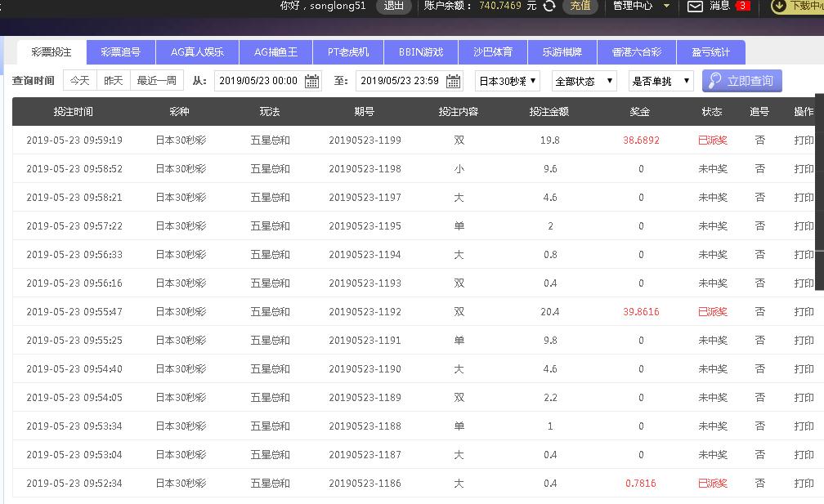Click 打印 for issue 20190523-1194
The height and width of the screenshot is (504, 824).
pyautogui.click(x=804, y=255)
